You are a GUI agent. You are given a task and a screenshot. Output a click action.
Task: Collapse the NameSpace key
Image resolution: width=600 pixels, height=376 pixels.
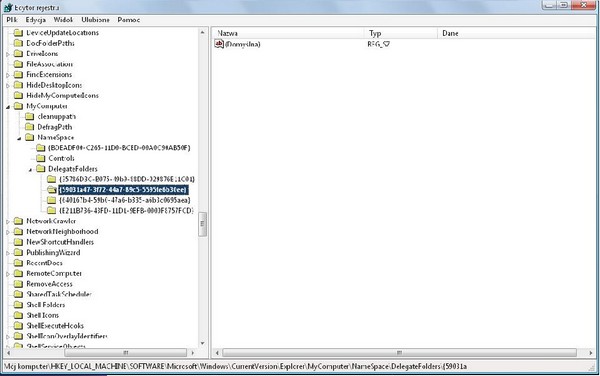(x=19, y=138)
